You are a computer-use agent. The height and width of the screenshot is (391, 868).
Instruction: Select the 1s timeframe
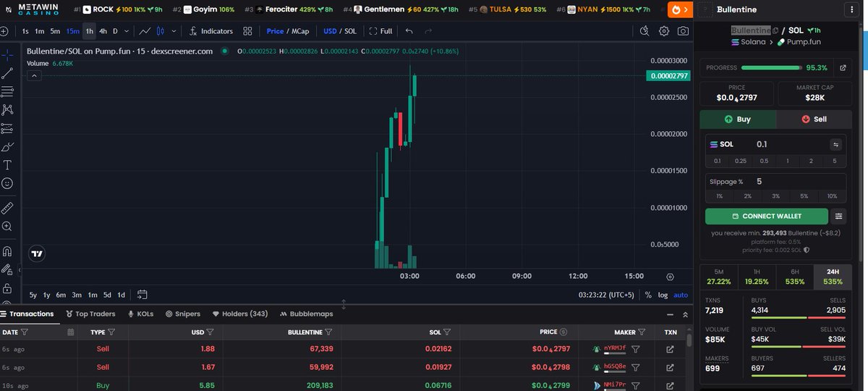[25, 31]
